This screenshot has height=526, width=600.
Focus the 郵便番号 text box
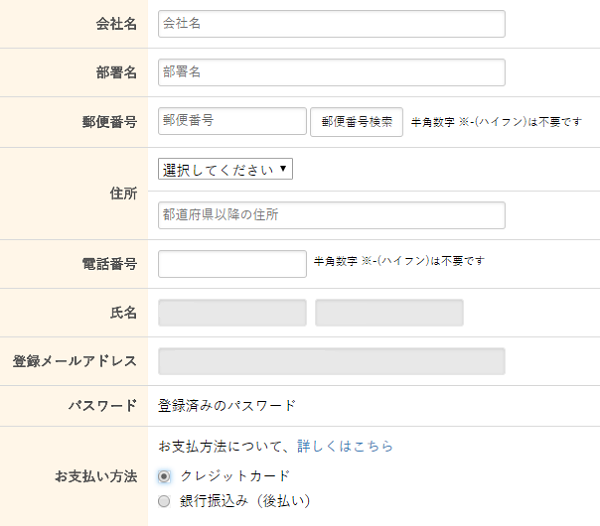pos(232,121)
